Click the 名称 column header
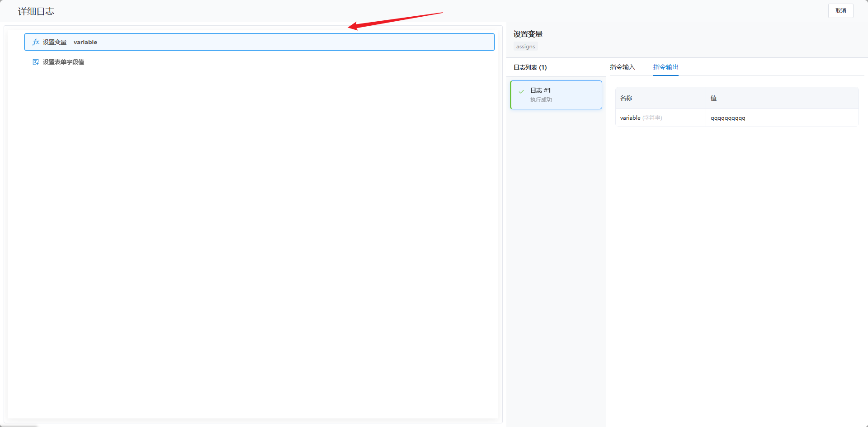The image size is (868, 427). pos(626,98)
